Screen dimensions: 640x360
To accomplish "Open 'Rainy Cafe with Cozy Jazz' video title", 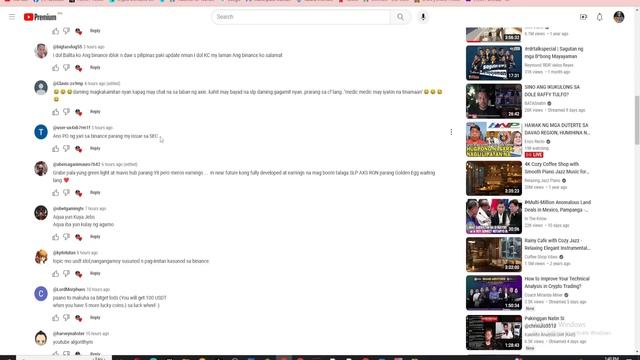I will point(557,244).
